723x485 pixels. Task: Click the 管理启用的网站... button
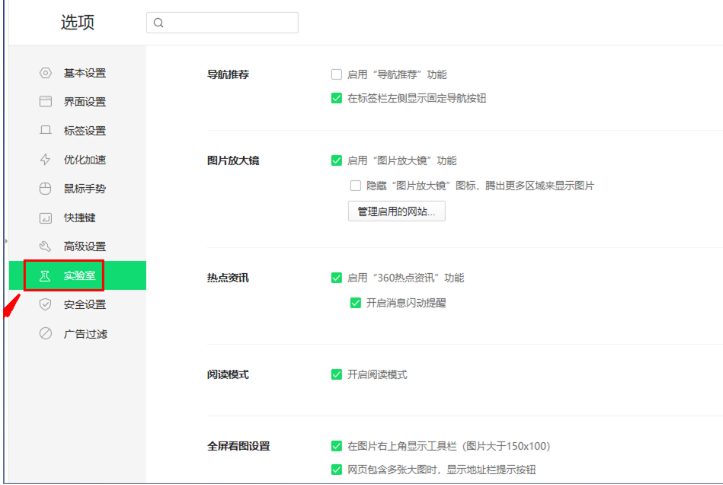pyautogui.click(x=397, y=211)
